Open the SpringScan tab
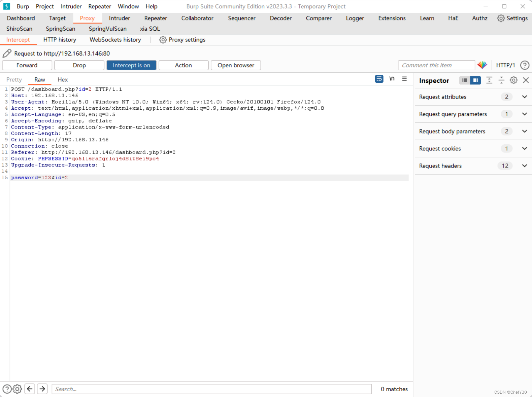The width and height of the screenshot is (532, 397). [x=61, y=29]
